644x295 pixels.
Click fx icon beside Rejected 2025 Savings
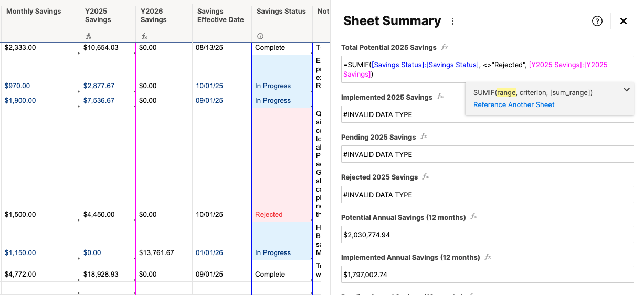426,177
